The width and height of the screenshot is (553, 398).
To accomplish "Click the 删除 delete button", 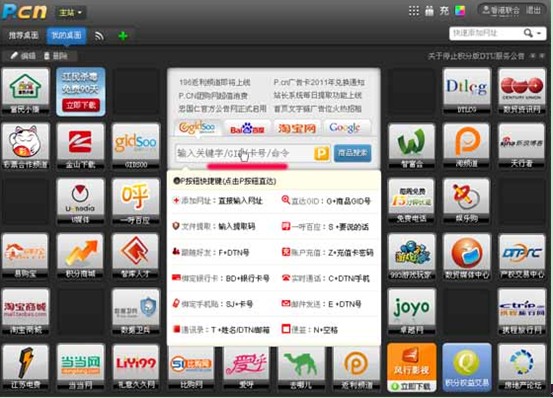I will 56,56.
